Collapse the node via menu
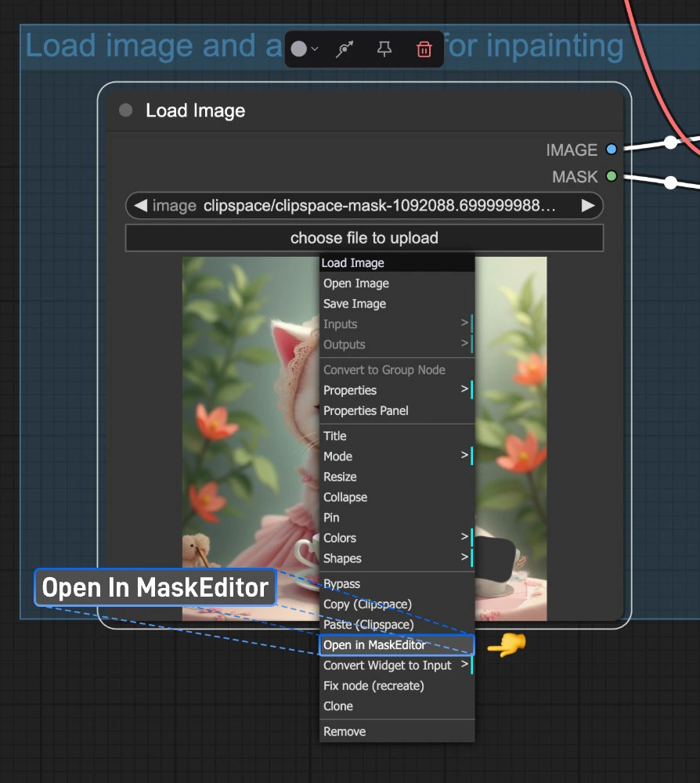700x783 pixels. click(397, 497)
